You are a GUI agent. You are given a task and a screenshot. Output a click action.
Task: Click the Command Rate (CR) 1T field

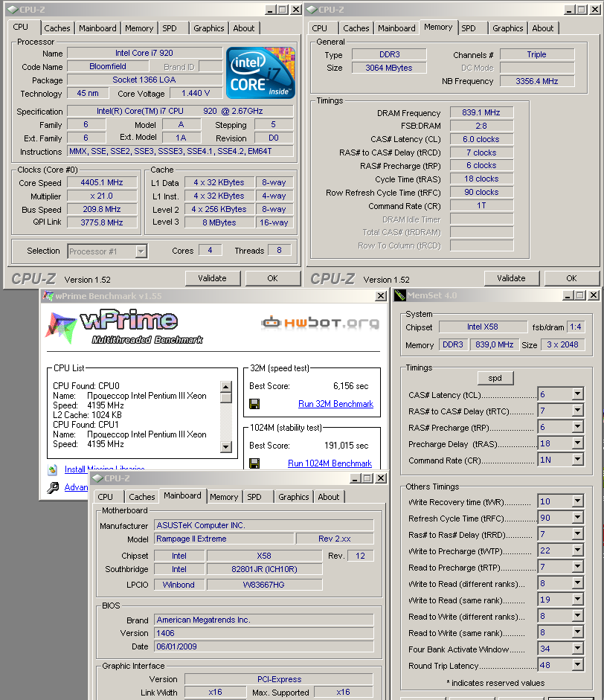tap(481, 205)
